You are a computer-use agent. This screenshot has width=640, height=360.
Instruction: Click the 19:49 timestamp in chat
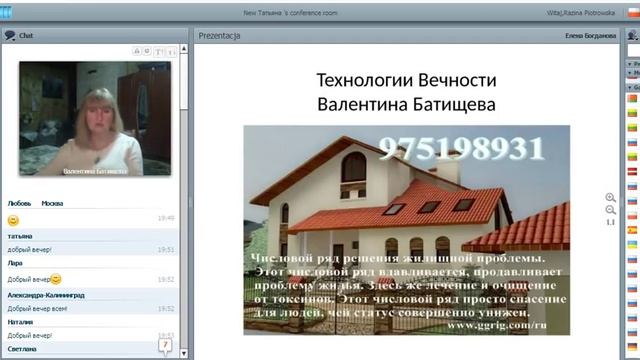166,218
